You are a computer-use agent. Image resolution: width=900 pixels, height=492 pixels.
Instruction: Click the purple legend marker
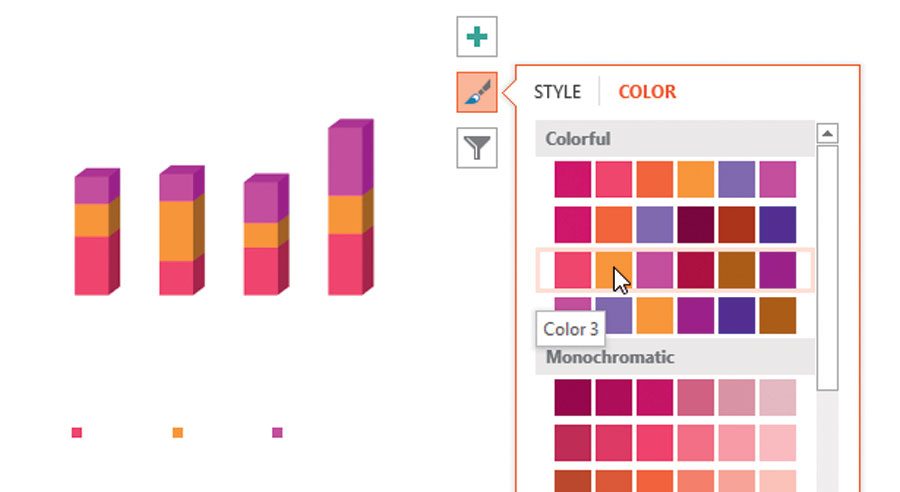tap(277, 432)
